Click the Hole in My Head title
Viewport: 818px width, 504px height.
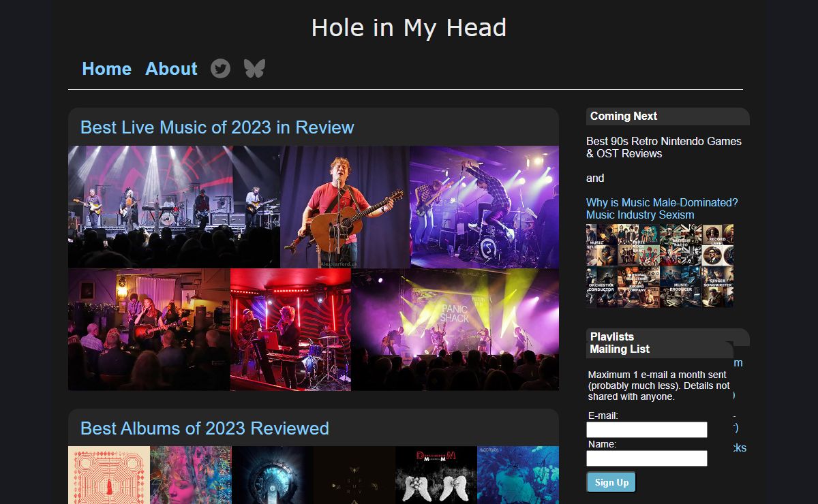409,28
